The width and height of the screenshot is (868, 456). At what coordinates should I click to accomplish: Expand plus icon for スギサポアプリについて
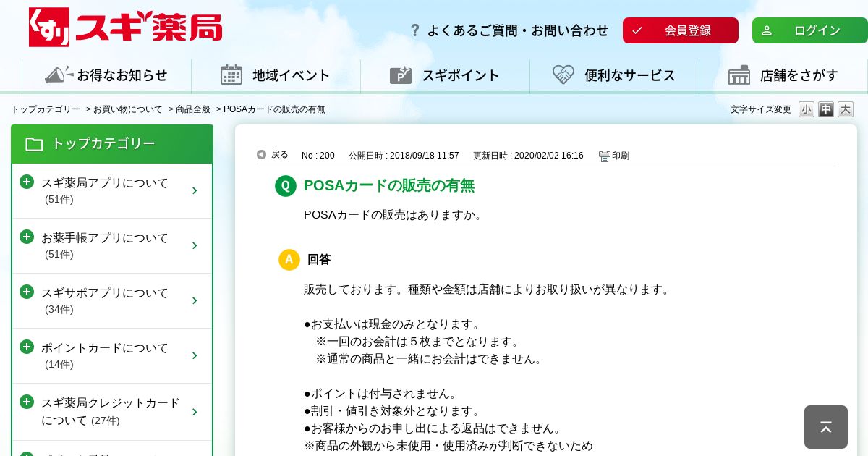click(x=27, y=292)
